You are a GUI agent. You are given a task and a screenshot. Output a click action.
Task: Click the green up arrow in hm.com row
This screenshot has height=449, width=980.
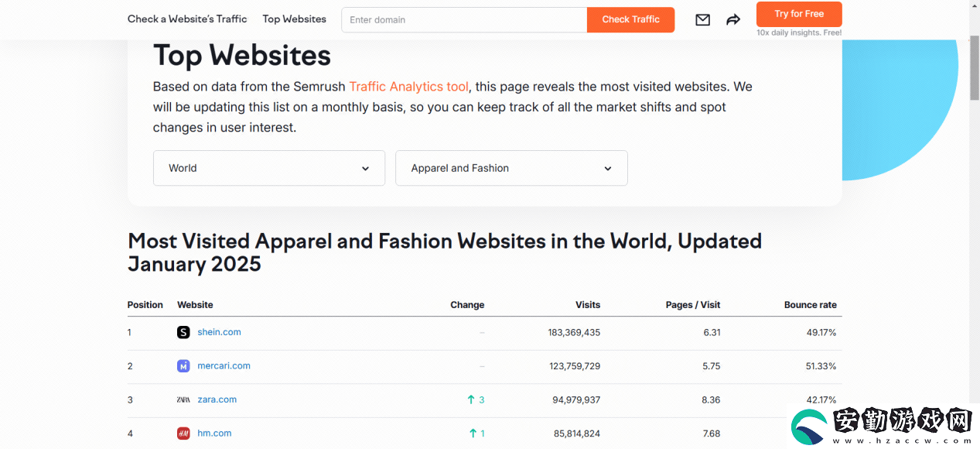(x=473, y=434)
